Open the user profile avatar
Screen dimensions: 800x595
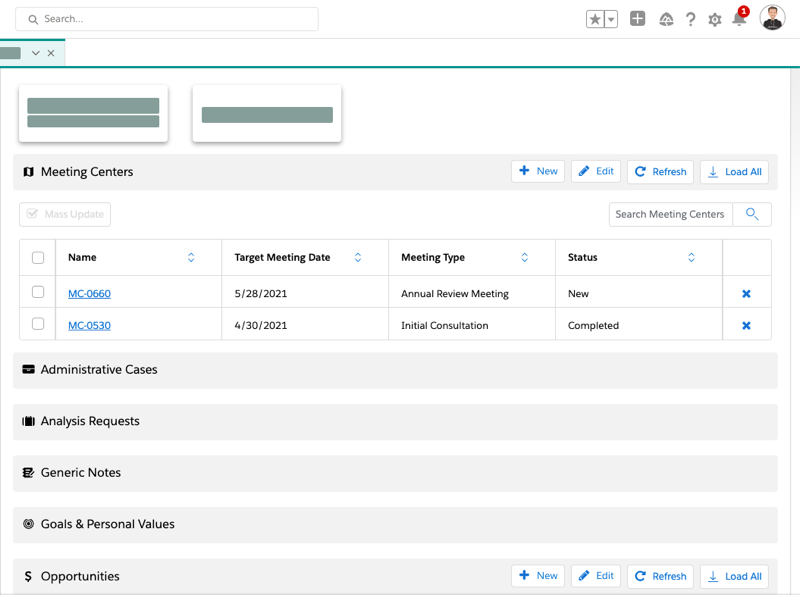772,18
